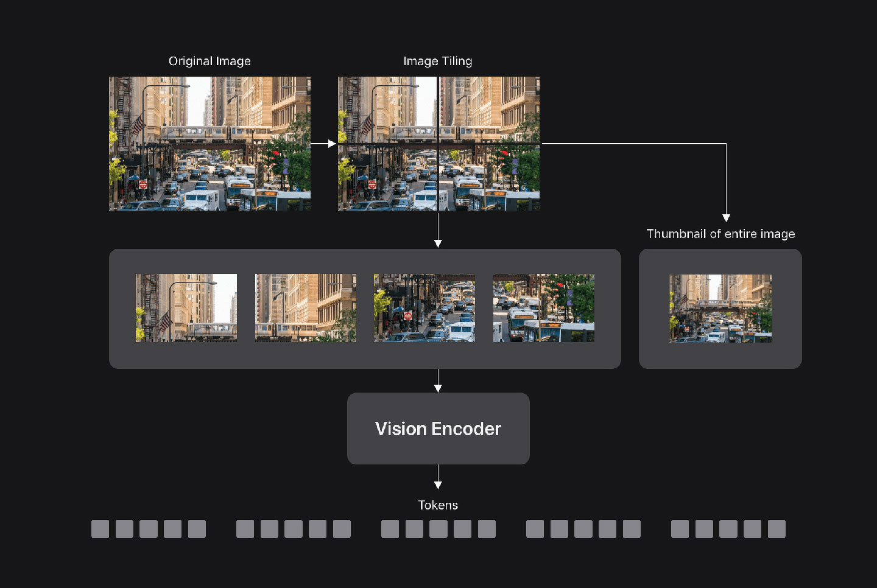Viewport: 877px width, 588px height.
Task: Select the fourth tile showing the bus
Action: (x=544, y=308)
